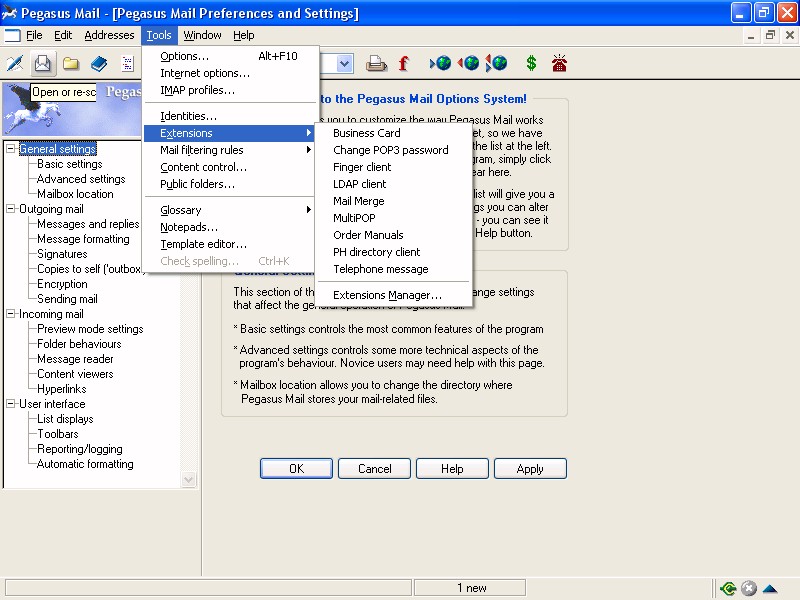Open the Edit menu

63,35
